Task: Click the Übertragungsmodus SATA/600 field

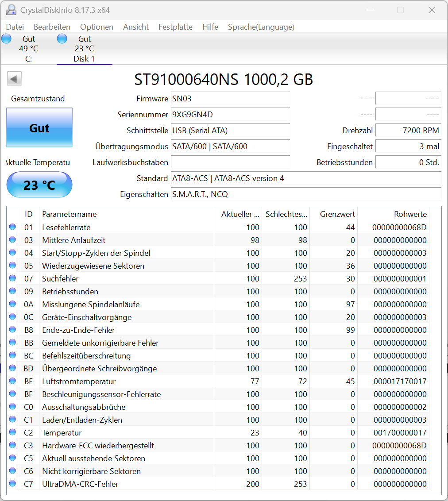Action: [x=230, y=146]
